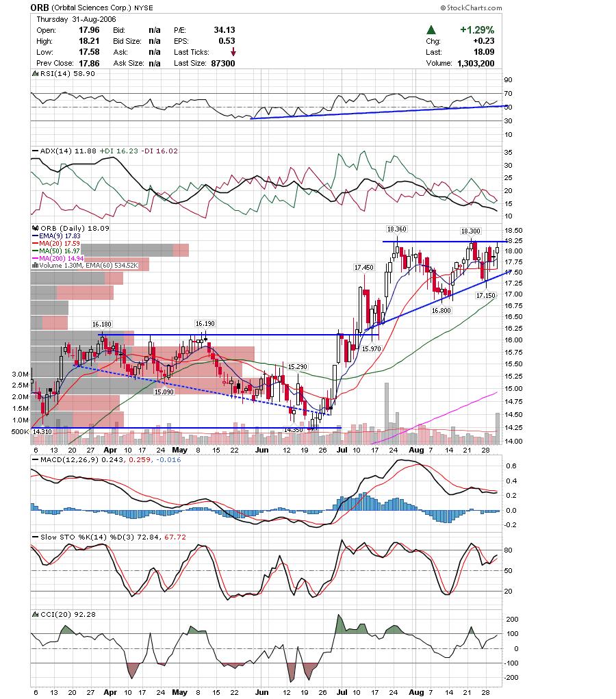Image resolution: width=616 pixels, height=699 pixels.
Task: Click the High value 18.21
Action: tap(89, 41)
